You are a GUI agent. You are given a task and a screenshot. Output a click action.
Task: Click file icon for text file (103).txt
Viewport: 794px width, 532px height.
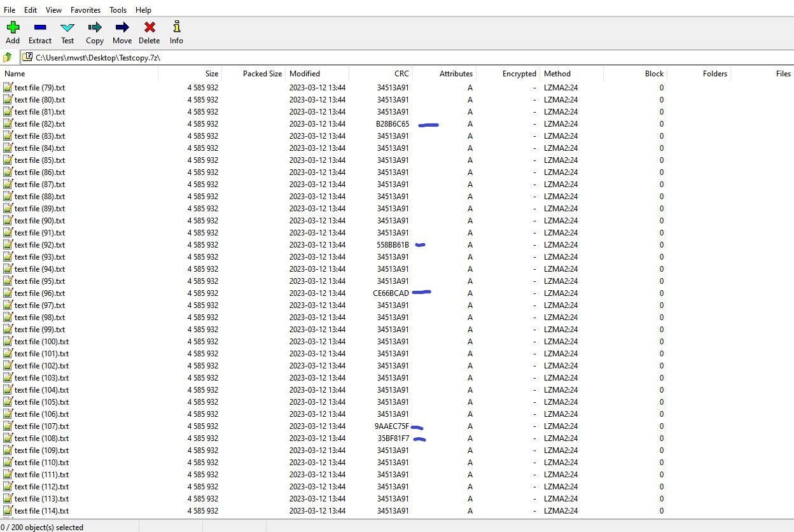click(x=8, y=378)
